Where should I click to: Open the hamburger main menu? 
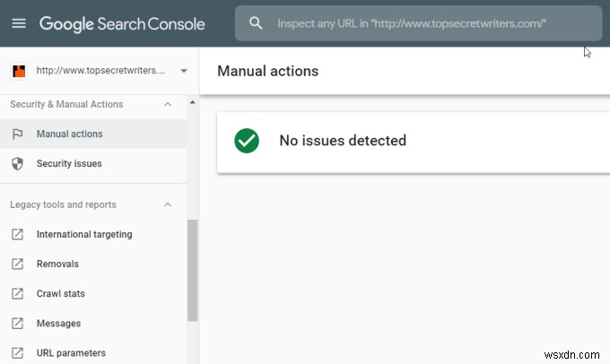pos(19,23)
